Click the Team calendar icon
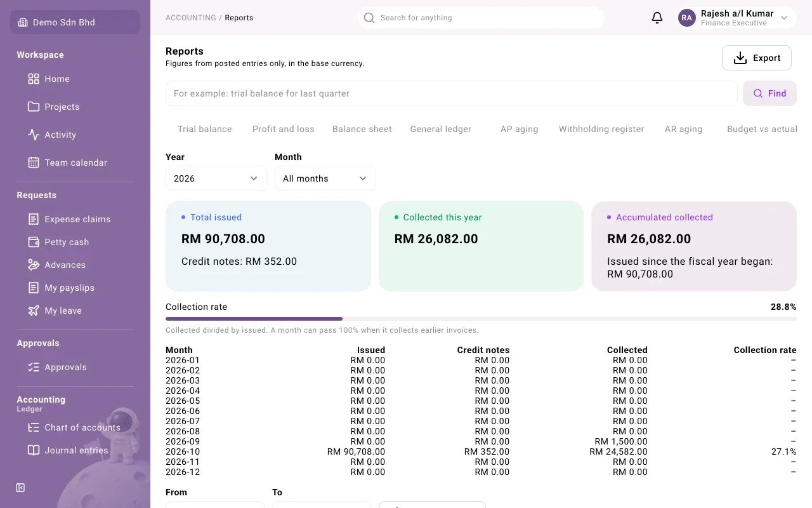The height and width of the screenshot is (508, 812). (34, 163)
